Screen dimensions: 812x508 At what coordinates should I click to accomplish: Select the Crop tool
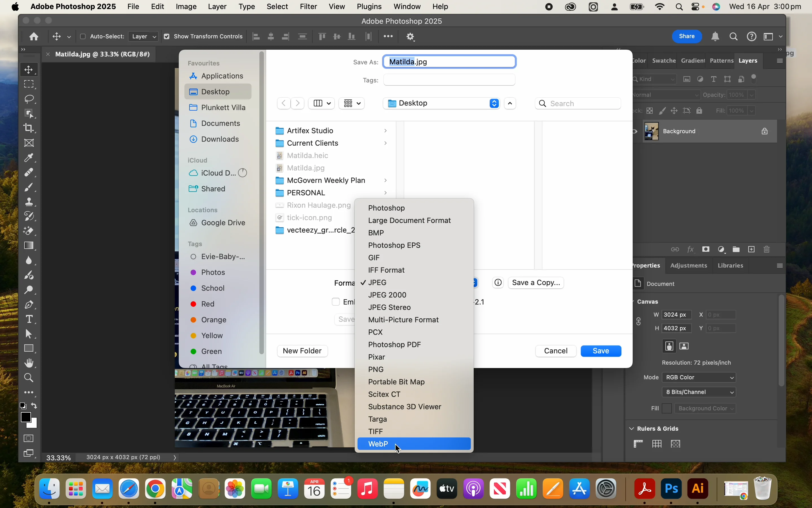point(29,128)
